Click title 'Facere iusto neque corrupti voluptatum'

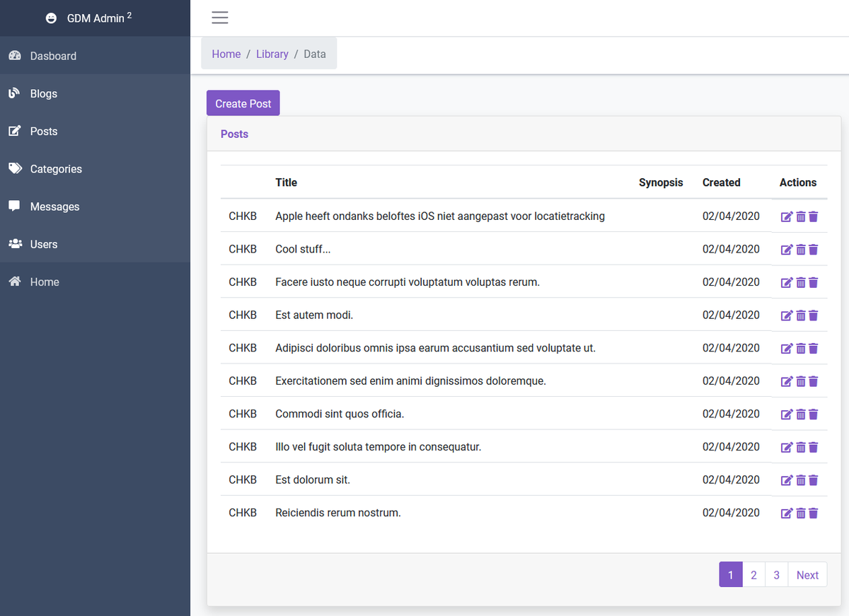tap(408, 281)
